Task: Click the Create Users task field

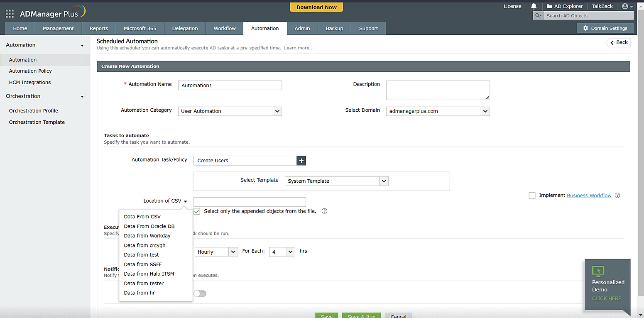Action: tap(245, 160)
